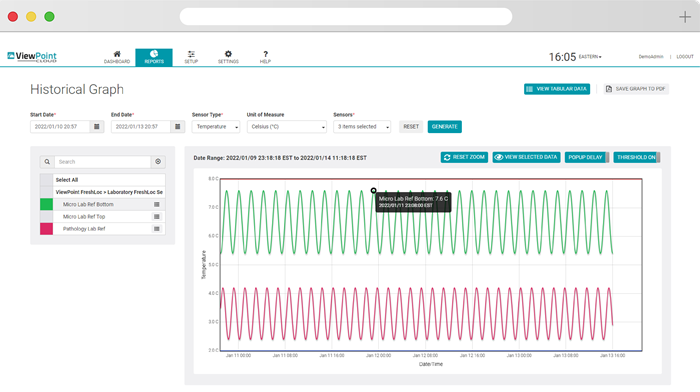Select Micro Lab Ref Top row text
The width and height of the screenshot is (700, 392).
[84, 217]
